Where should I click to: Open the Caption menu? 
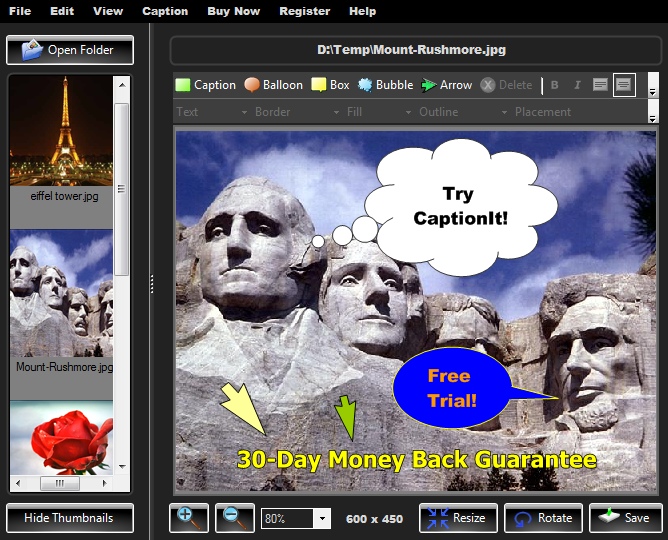pyautogui.click(x=165, y=11)
